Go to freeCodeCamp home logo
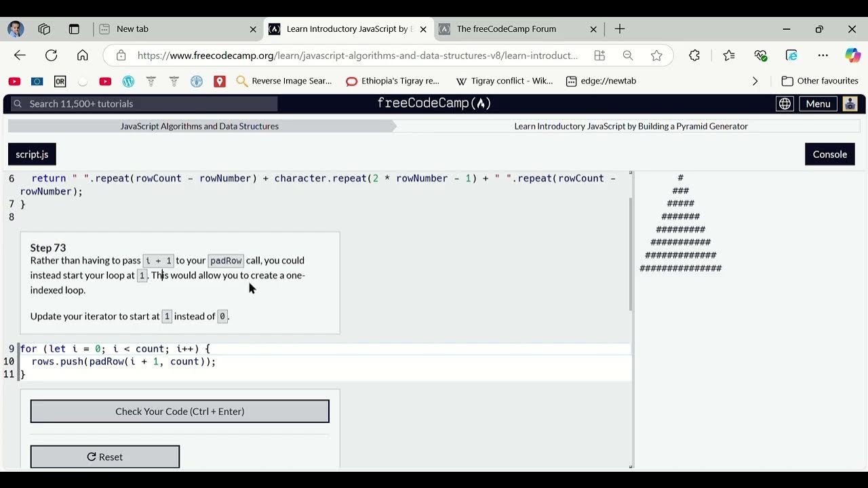 tap(434, 103)
